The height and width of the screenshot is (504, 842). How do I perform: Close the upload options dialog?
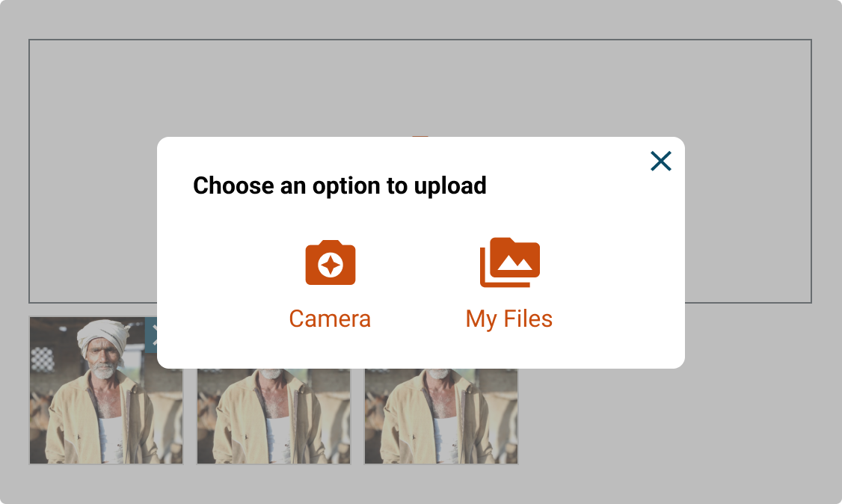[661, 161]
